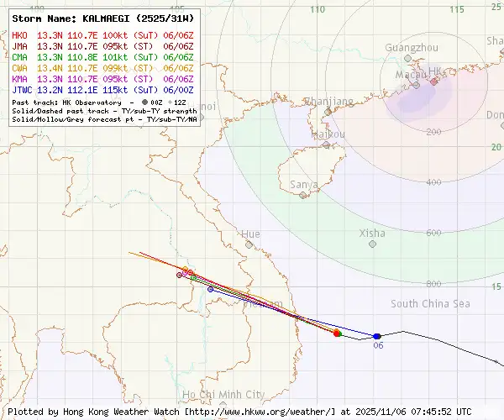Image resolution: width=504 pixels, height=420 pixels.
Task: Click the Ho Chi Minh City label
Action: tap(223, 394)
